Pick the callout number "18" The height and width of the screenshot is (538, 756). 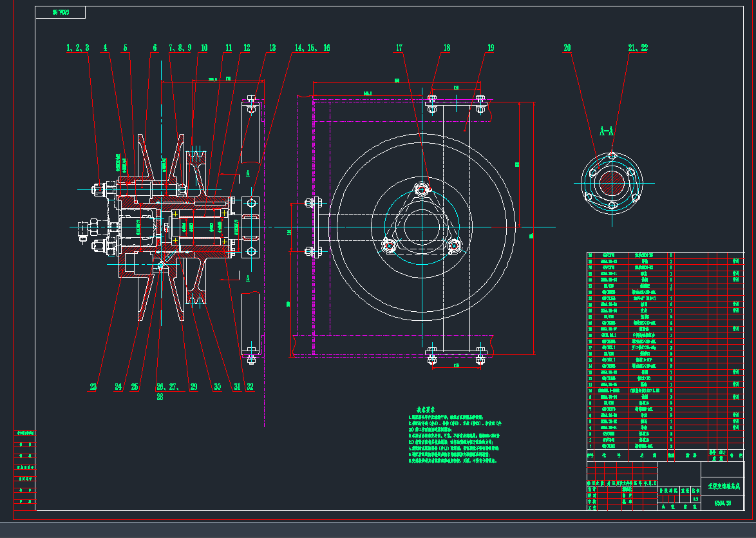coord(447,48)
